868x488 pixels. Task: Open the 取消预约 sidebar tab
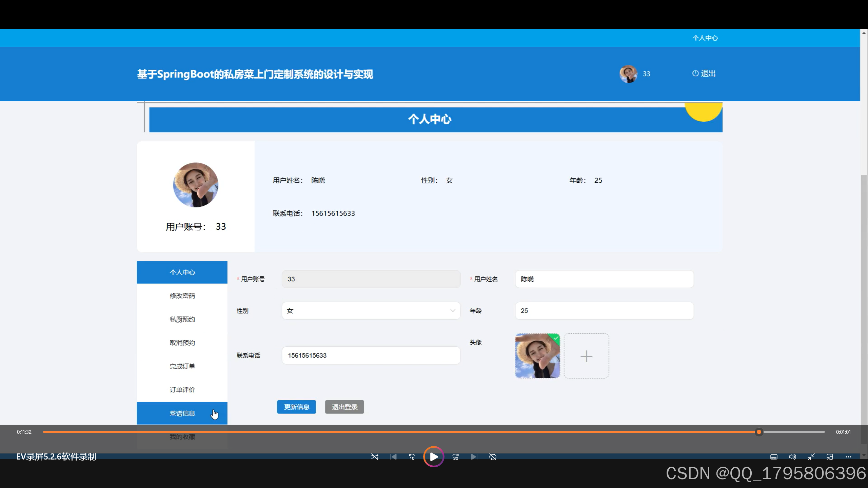point(182,343)
